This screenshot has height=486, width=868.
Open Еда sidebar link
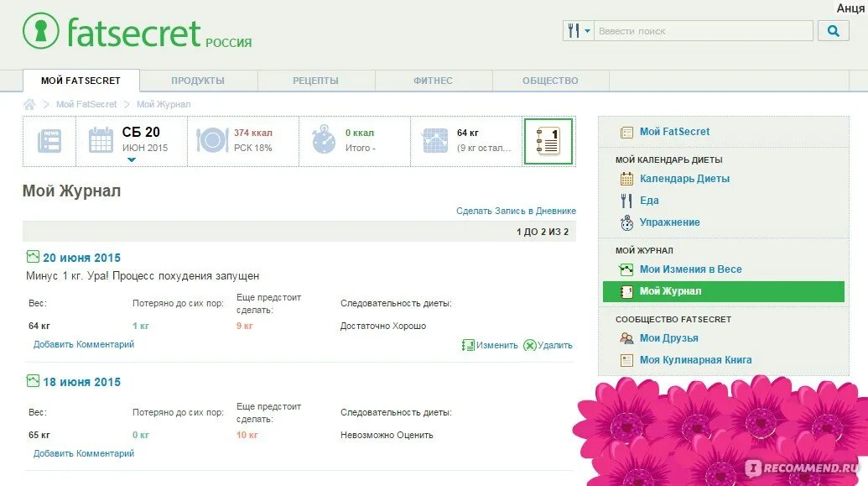click(x=649, y=200)
